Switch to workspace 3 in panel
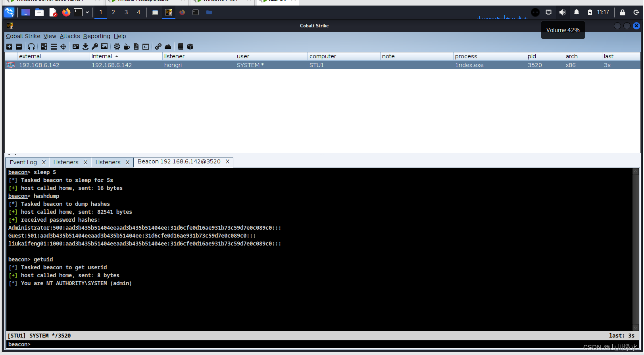 point(126,12)
